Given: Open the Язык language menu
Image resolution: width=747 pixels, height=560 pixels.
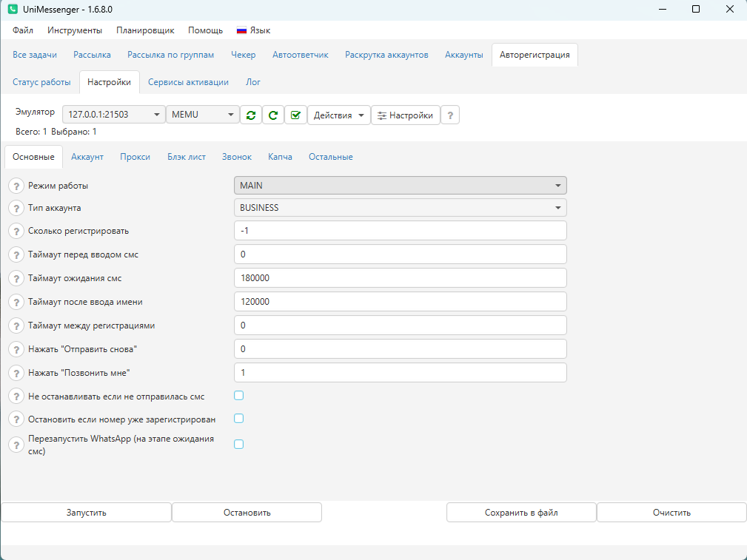Looking at the screenshot, I should [253, 30].
